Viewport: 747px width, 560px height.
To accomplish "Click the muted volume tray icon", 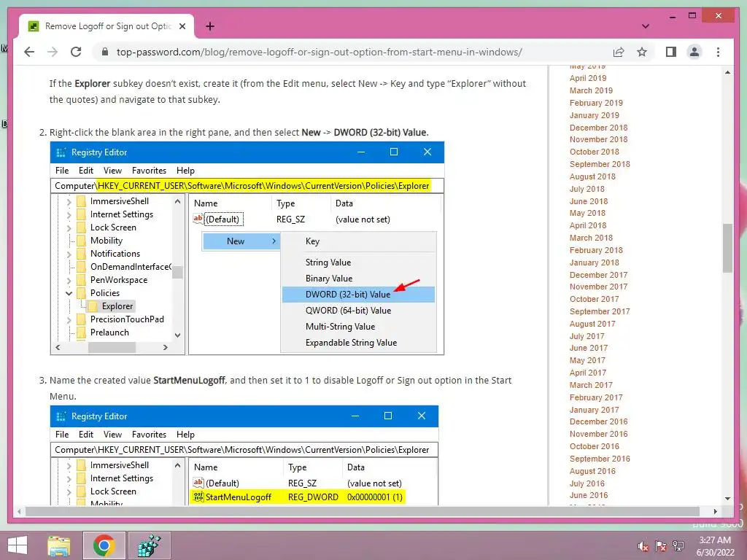I will pyautogui.click(x=643, y=546).
